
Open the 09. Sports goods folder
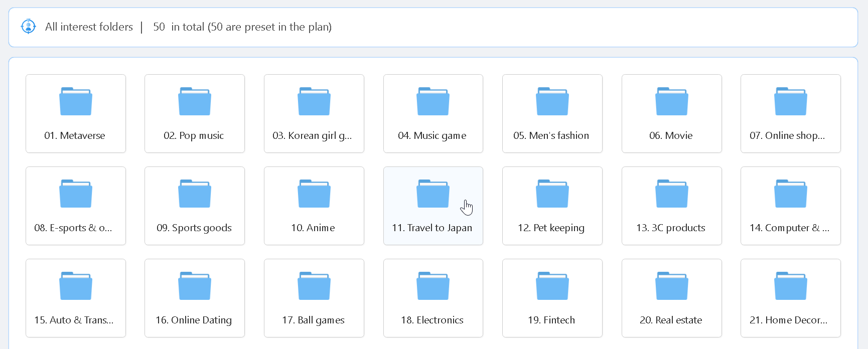coord(195,206)
